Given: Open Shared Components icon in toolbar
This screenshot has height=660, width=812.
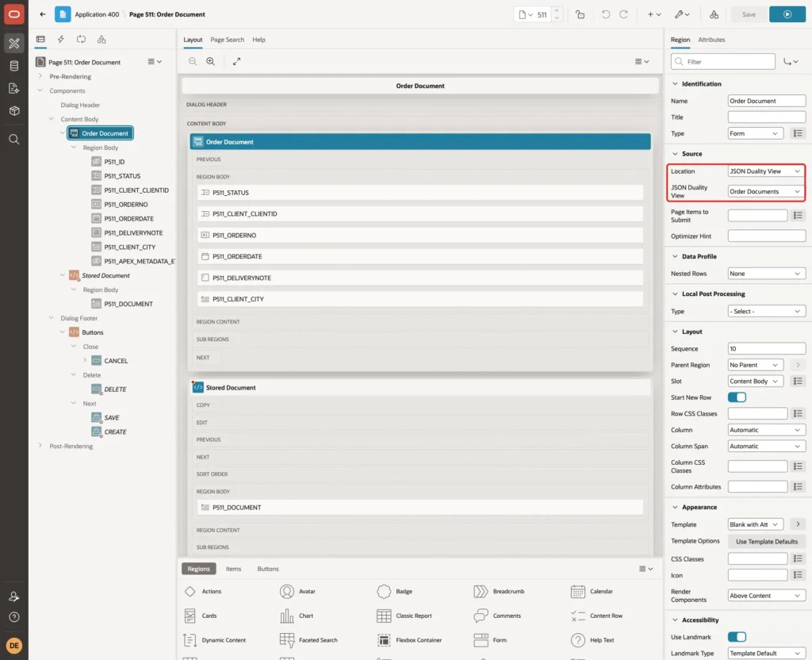Looking at the screenshot, I should (x=714, y=14).
